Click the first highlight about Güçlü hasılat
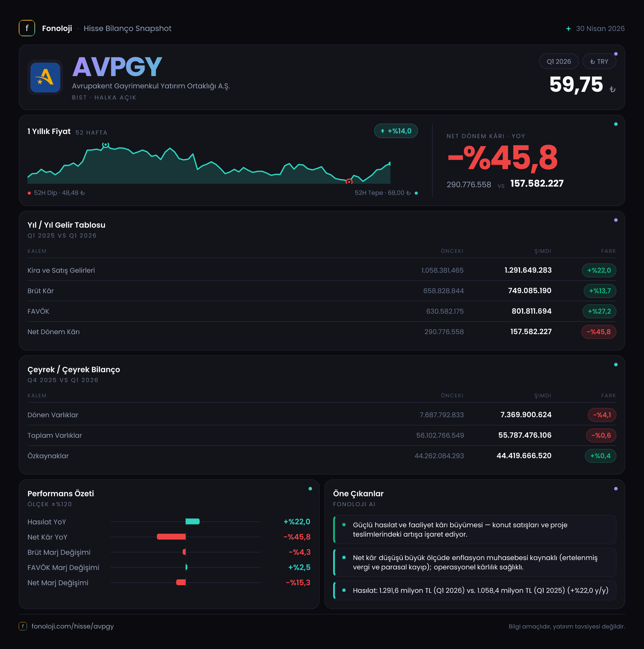This screenshot has height=649, width=644. [475, 530]
